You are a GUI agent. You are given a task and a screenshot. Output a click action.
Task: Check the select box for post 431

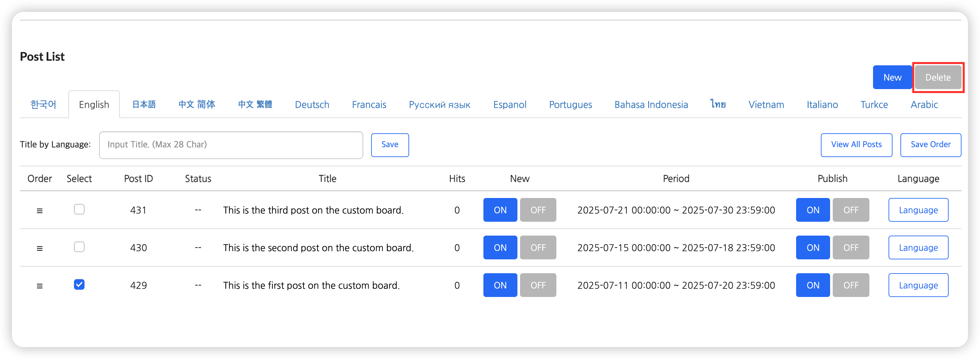(x=79, y=209)
